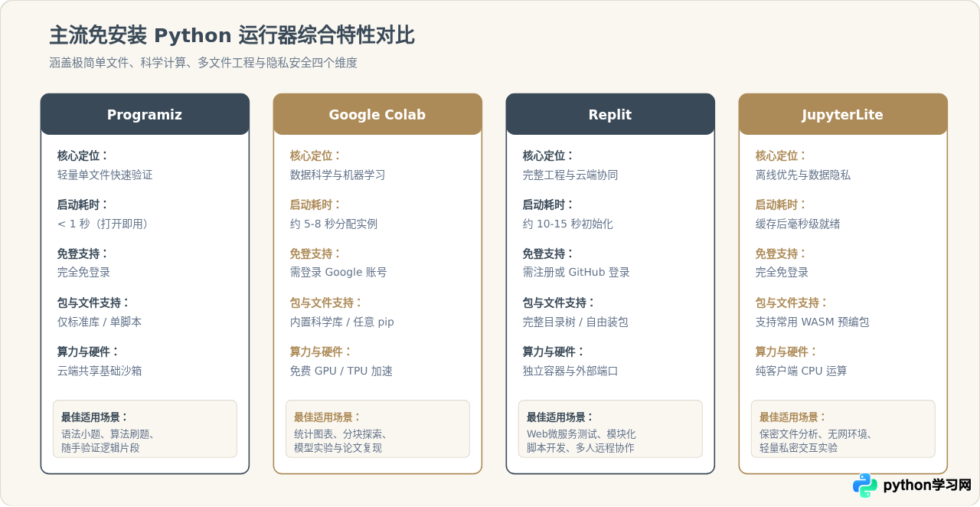Click '完全免登录' in the JupyterLite card
This screenshot has width=980, height=507.
pos(782,272)
